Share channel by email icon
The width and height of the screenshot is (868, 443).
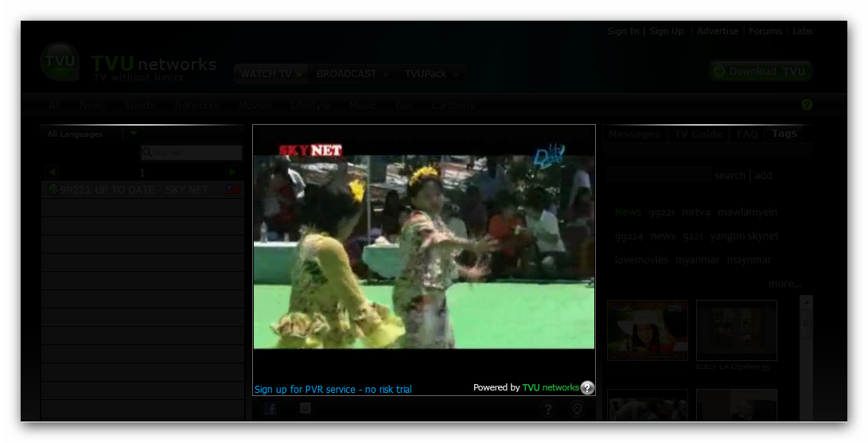pos(305,408)
